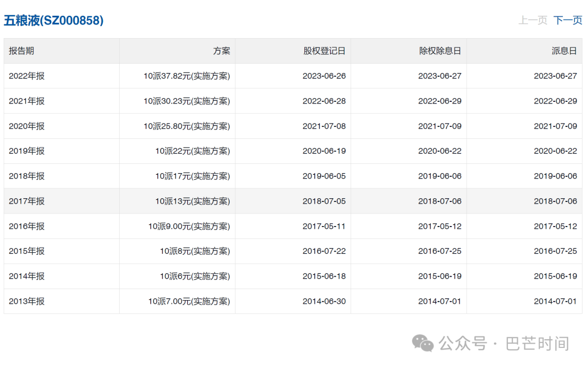Select payout date 2014-07-01 in 派息日 column

(x=555, y=302)
